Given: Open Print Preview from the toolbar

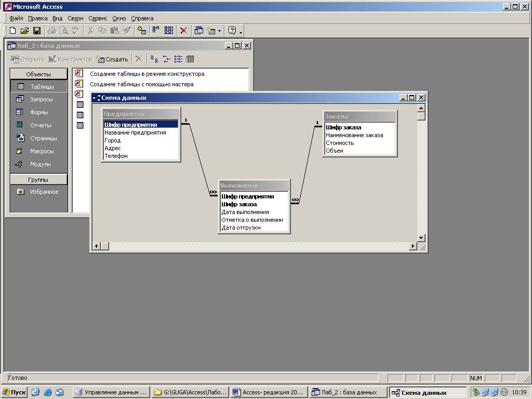Looking at the screenshot, I should 63,31.
